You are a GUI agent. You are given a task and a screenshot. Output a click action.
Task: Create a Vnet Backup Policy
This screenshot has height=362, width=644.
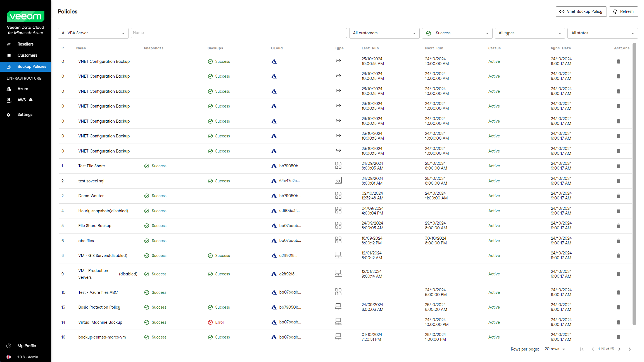click(x=581, y=11)
